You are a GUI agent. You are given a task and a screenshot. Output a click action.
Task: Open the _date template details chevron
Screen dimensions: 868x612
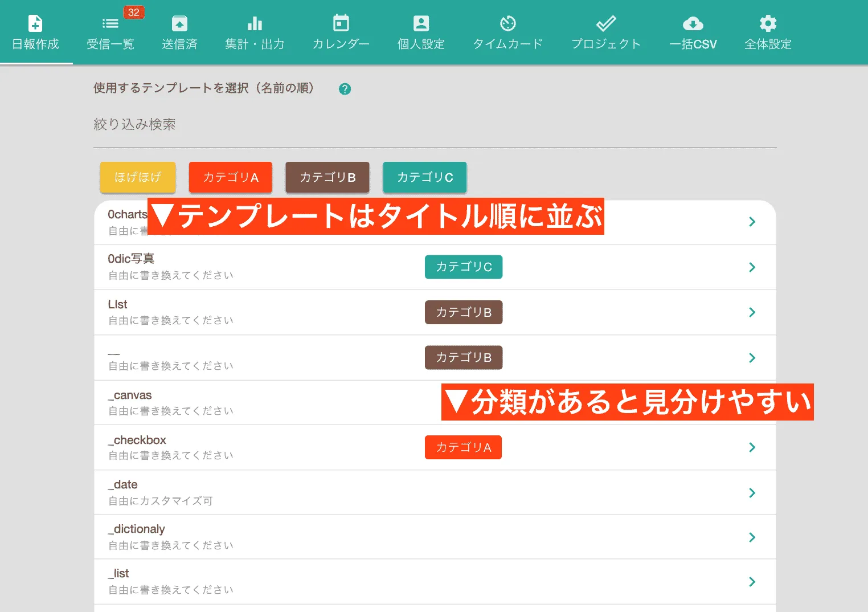pos(752,492)
